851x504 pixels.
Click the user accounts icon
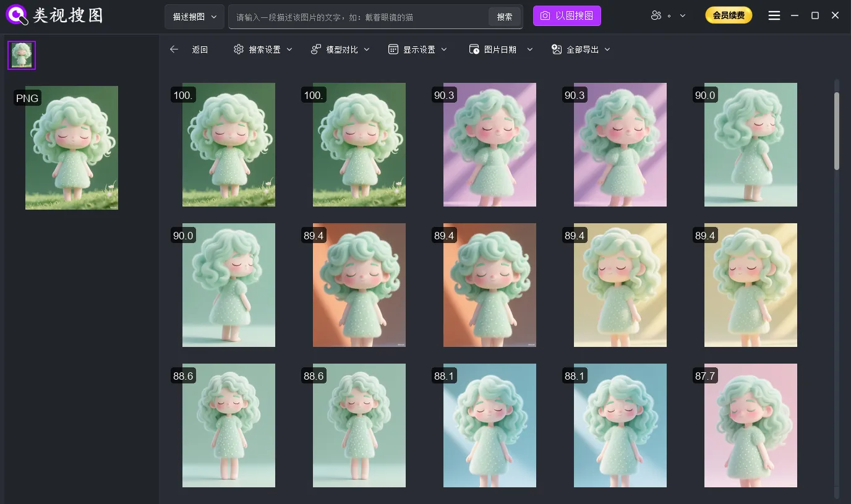pos(656,15)
